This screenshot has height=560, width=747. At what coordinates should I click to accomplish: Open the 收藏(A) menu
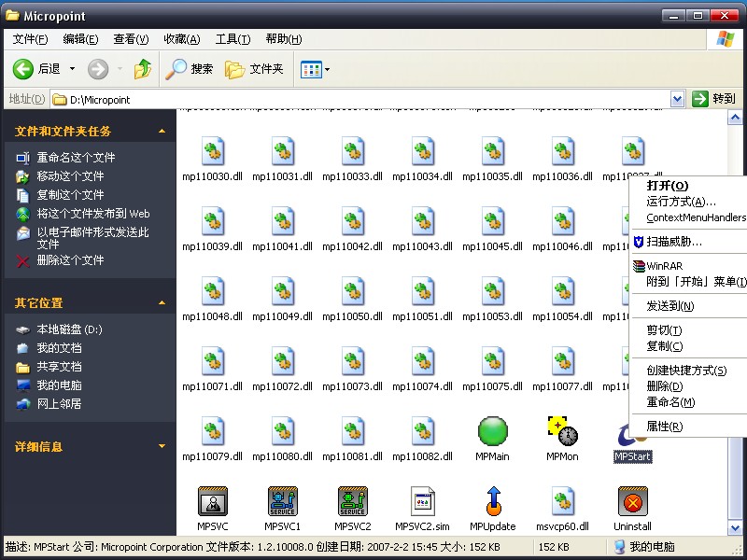(x=181, y=39)
